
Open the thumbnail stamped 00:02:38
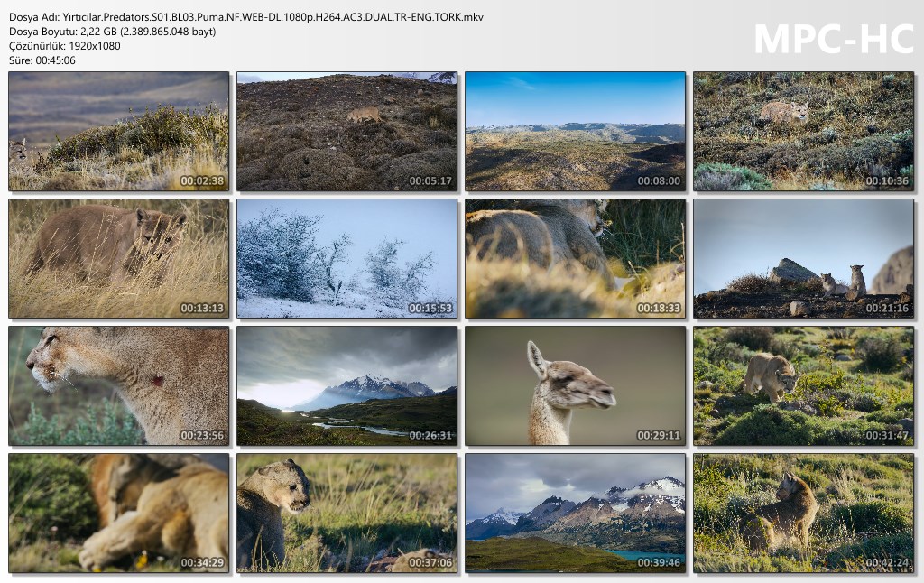118,132
